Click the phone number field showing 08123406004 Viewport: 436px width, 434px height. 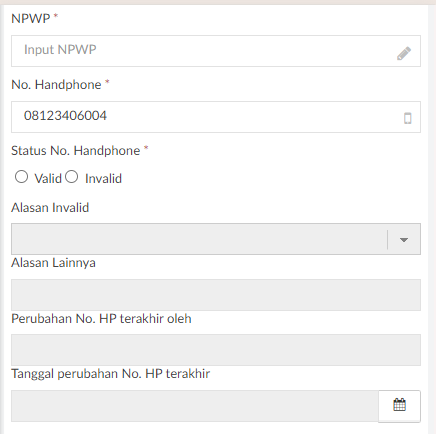pyautogui.click(x=216, y=117)
